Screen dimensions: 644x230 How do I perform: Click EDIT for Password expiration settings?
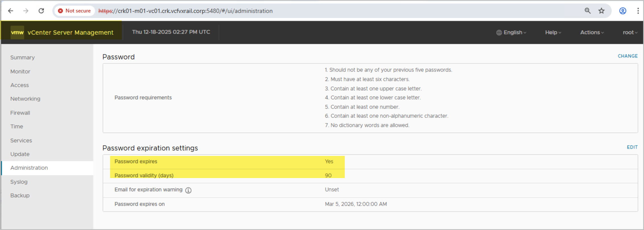[632, 147]
